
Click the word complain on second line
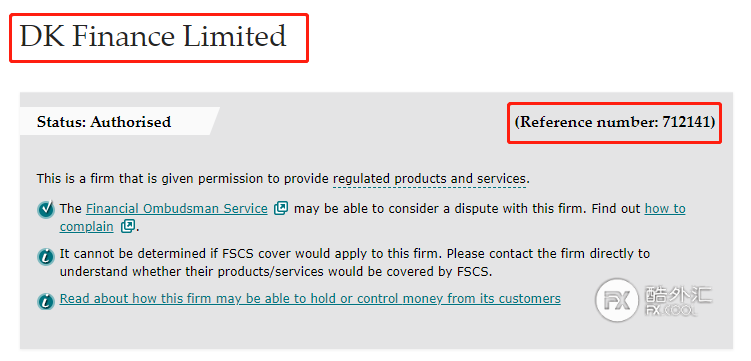click(87, 227)
